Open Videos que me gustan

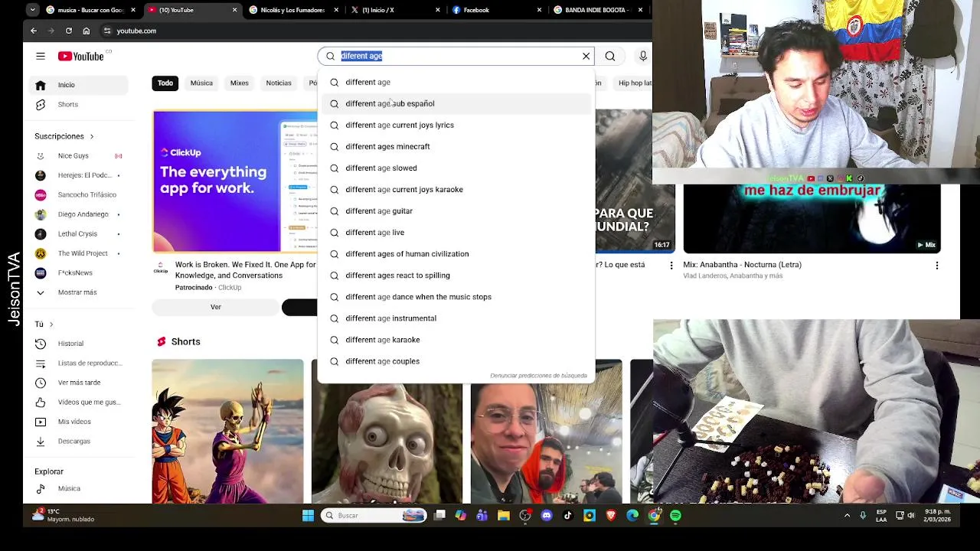coord(77,403)
